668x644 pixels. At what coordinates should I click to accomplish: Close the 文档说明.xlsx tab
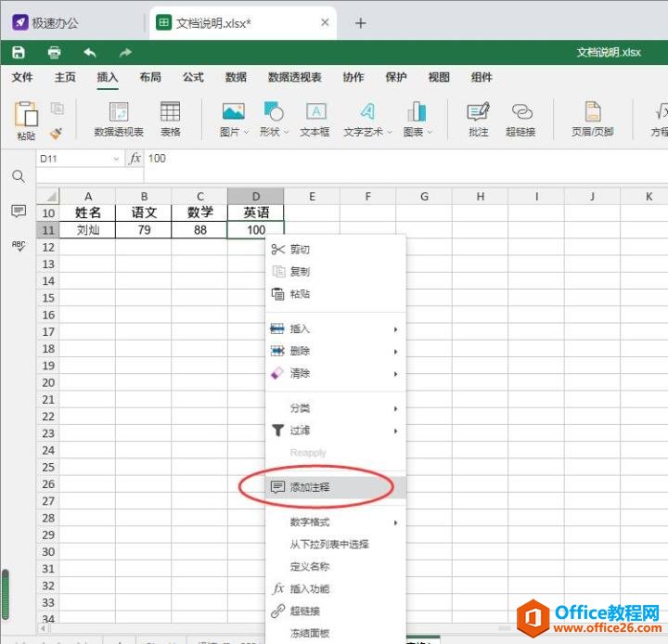[325, 22]
